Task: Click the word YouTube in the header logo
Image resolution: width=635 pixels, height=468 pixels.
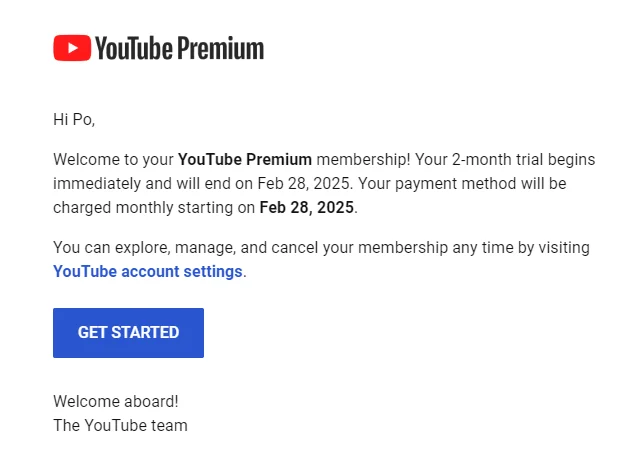Action: (134, 48)
